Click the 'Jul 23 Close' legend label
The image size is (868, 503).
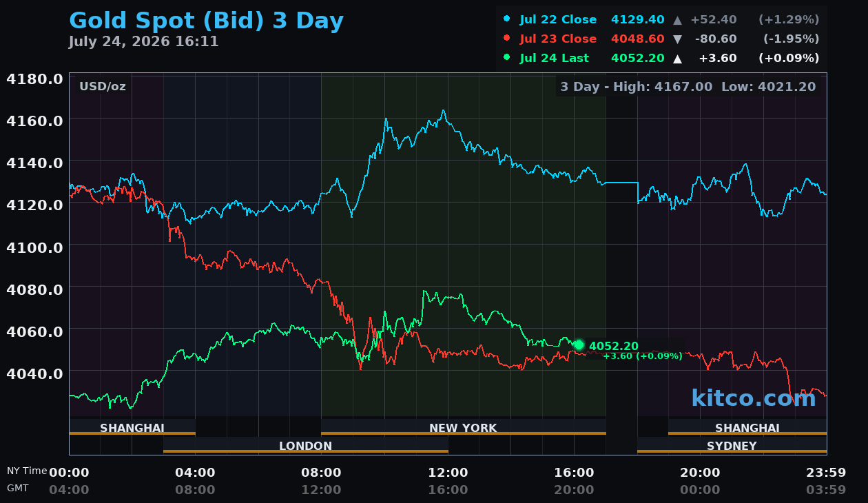(559, 39)
